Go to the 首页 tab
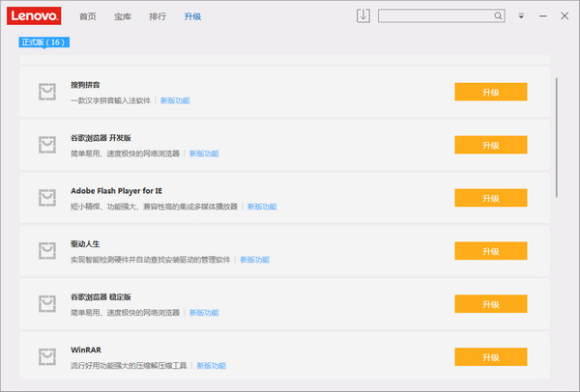 (88, 16)
